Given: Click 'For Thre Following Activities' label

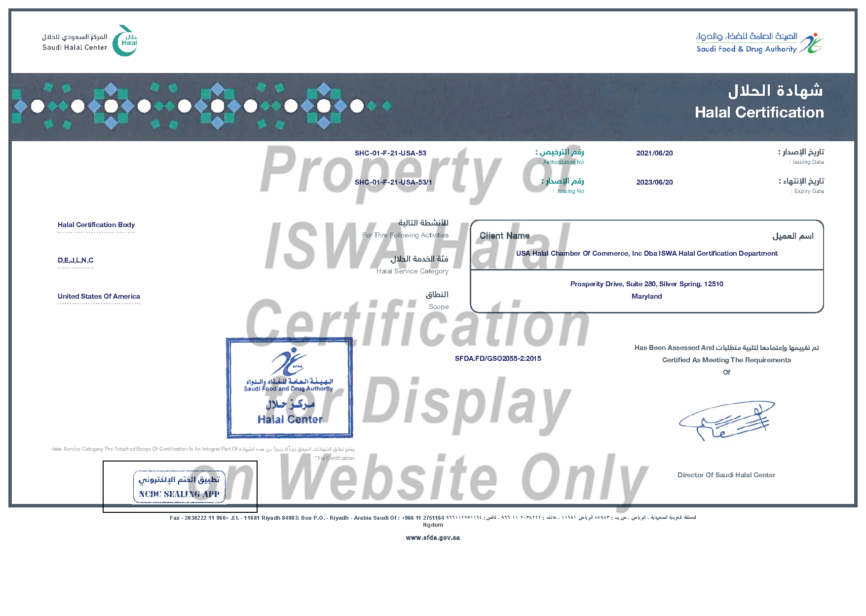Looking at the screenshot, I should click(x=405, y=235).
